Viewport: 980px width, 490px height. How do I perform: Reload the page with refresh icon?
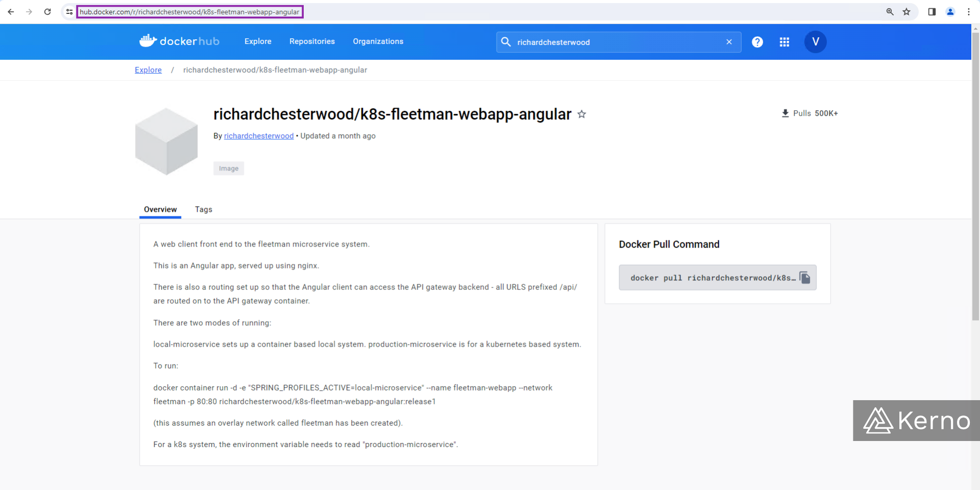pos(47,12)
